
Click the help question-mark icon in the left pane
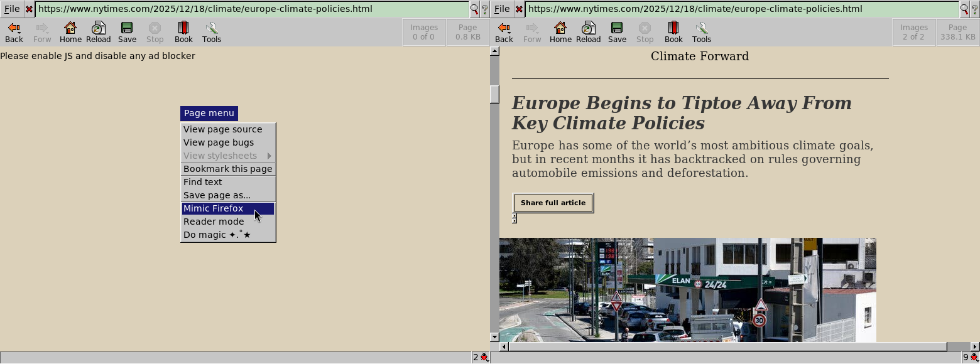point(484,9)
